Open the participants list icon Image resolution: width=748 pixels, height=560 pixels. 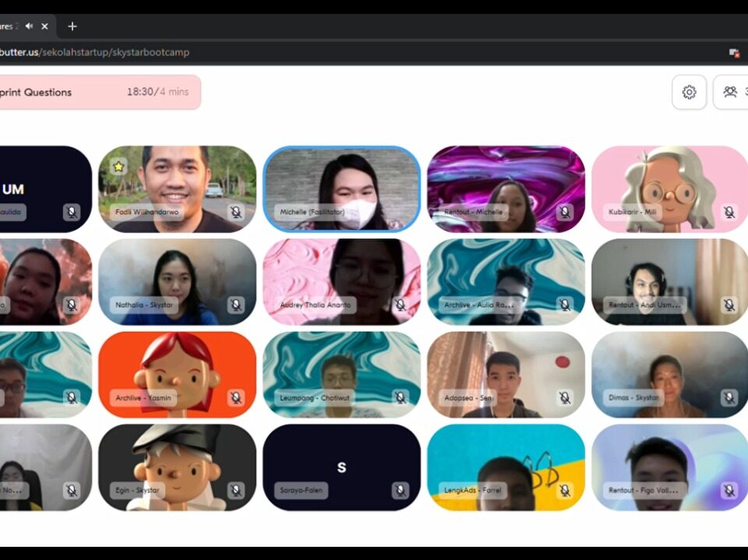coord(730,93)
